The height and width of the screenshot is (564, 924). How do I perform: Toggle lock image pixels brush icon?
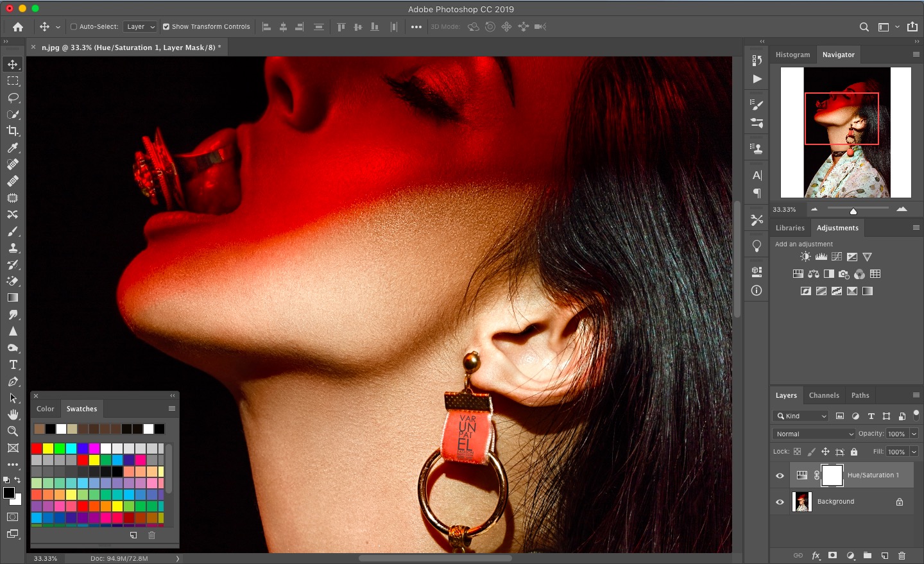pyautogui.click(x=812, y=452)
